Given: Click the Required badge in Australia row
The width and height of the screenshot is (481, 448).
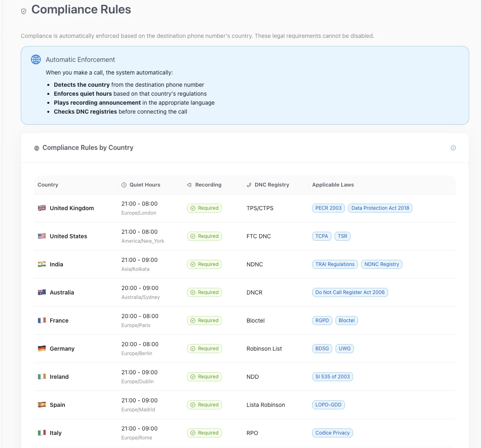Looking at the screenshot, I should coord(204,292).
